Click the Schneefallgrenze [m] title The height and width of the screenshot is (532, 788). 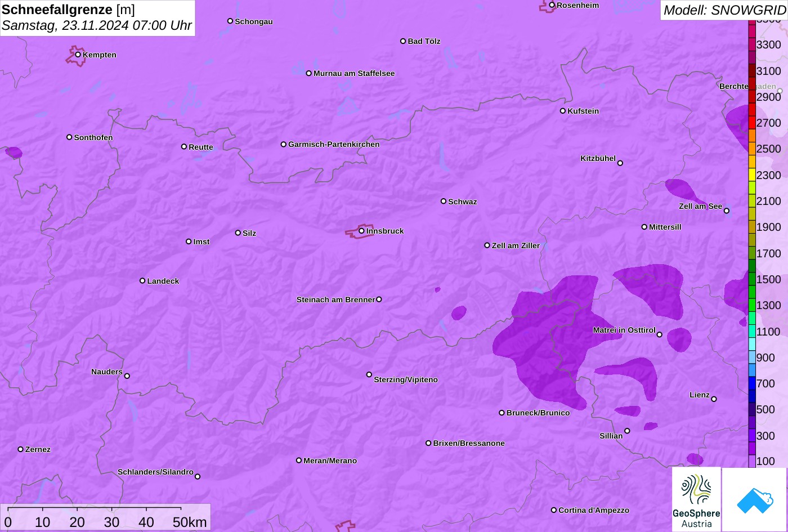point(69,10)
